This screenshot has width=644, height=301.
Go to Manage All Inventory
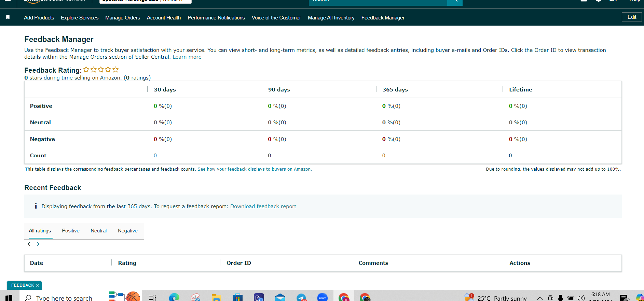[x=331, y=18]
